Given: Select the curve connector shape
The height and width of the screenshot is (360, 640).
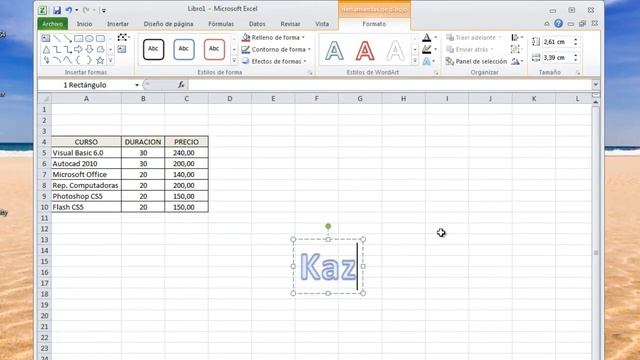Looking at the screenshot, I should 57,60.
